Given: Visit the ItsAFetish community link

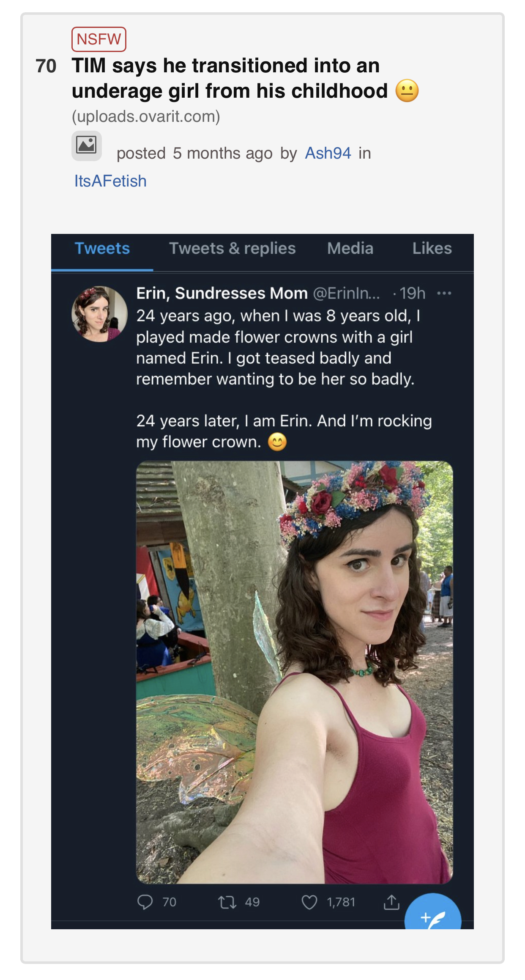Looking at the screenshot, I should click(110, 181).
